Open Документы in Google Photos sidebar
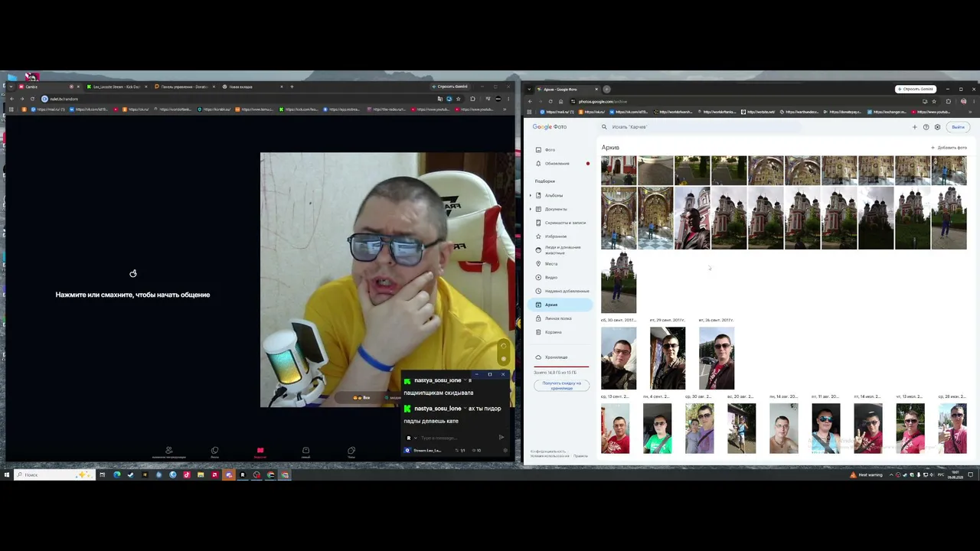 coord(560,209)
